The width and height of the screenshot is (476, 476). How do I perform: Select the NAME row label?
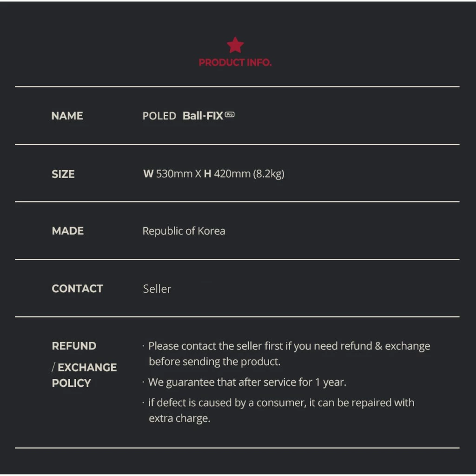click(x=67, y=116)
